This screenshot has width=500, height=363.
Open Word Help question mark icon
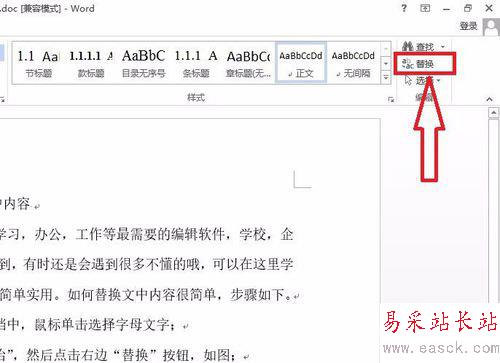[404, 8]
